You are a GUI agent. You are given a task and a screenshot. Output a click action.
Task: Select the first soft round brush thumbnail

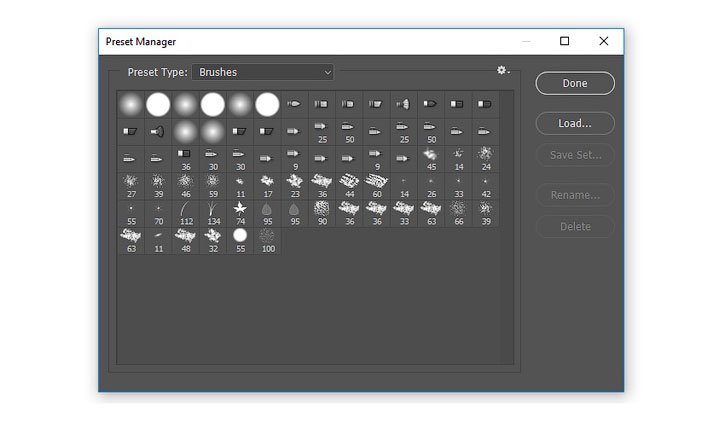pos(131,104)
